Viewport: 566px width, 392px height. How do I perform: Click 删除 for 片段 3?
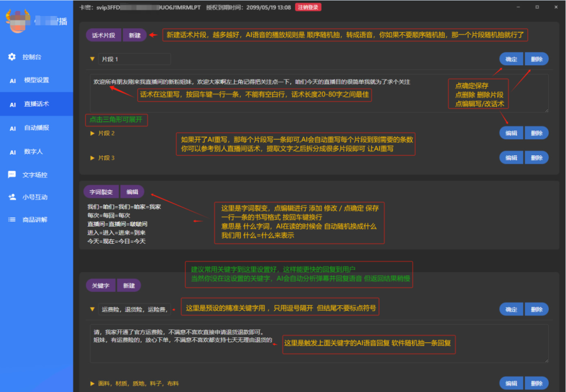tap(536, 158)
